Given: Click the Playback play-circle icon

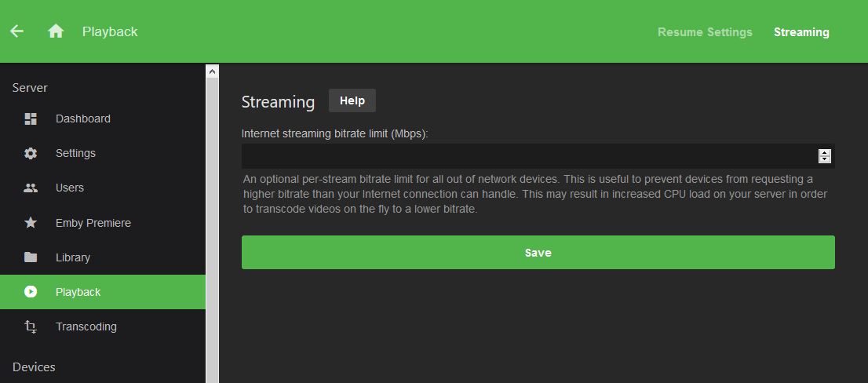Looking at the screenshot, I should coord(31,292).
